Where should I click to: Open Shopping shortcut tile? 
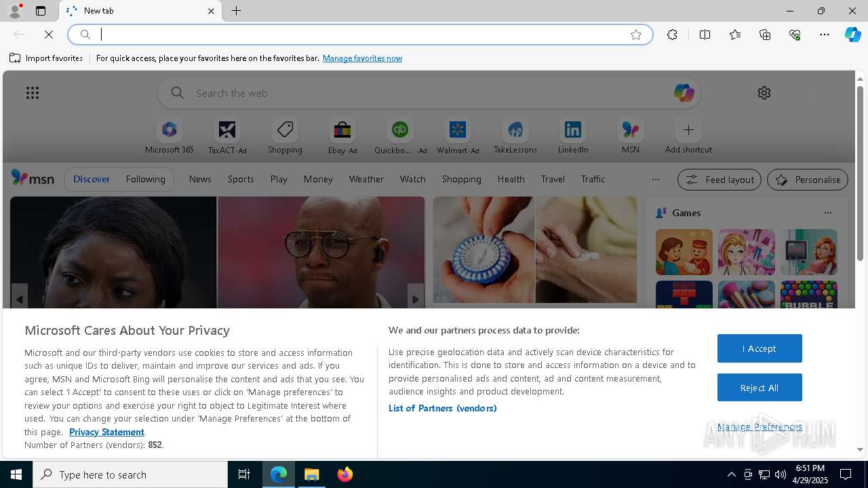point(285,136)
